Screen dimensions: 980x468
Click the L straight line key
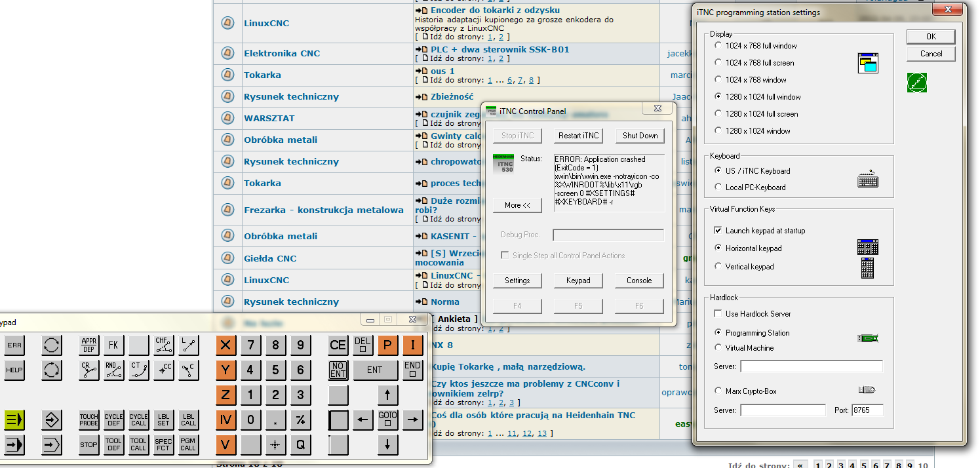click(189, 345)
